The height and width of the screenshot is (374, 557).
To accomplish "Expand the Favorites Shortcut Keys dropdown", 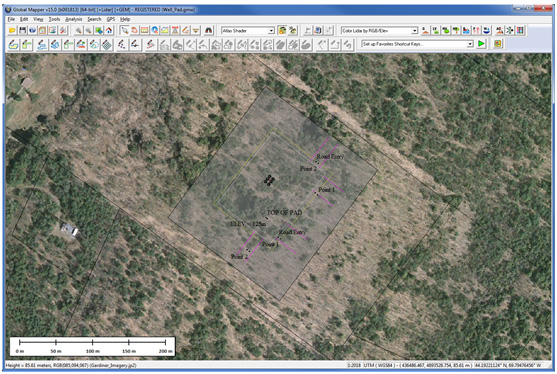I will pyautogui.click(x=470, y=44).
